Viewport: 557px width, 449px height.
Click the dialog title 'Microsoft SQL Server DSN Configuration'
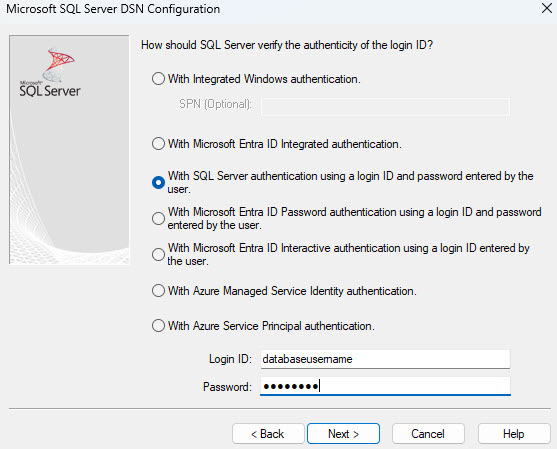coord(113,9)
